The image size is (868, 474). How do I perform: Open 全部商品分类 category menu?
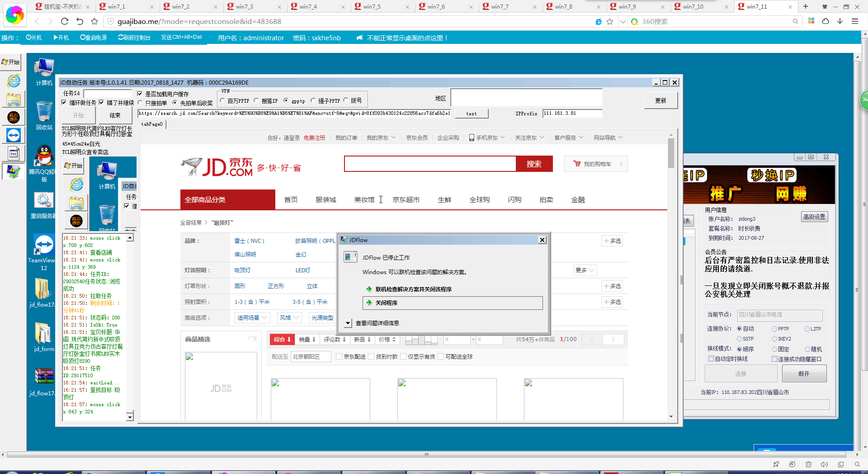click(x=228, y=200)
